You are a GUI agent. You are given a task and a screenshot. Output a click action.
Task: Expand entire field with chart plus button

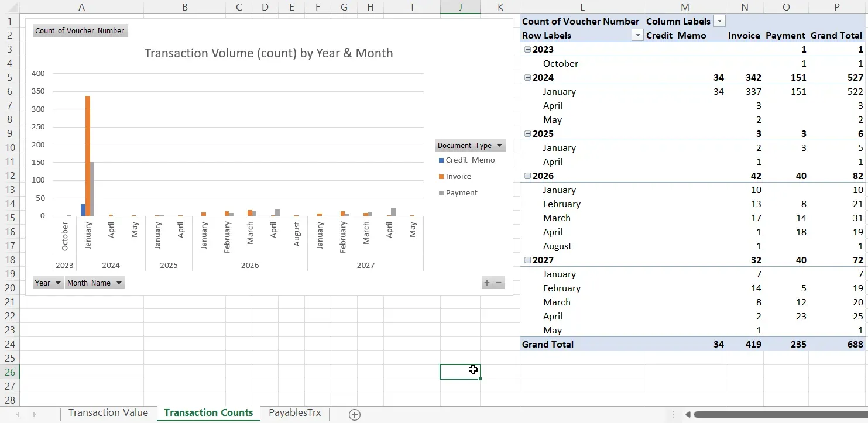coord(486,283)
